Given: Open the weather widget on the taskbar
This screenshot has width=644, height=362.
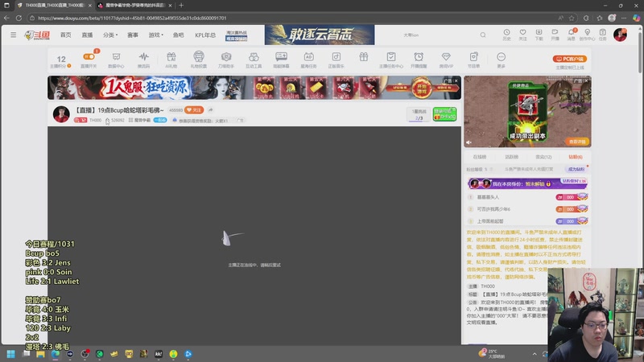Looking at the screenshot, I should coord(491,354).
